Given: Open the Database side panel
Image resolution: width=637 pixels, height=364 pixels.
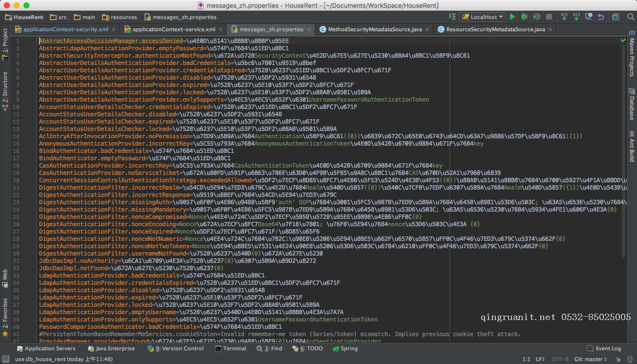Looking at the screenshot, I should click(632, 104).
